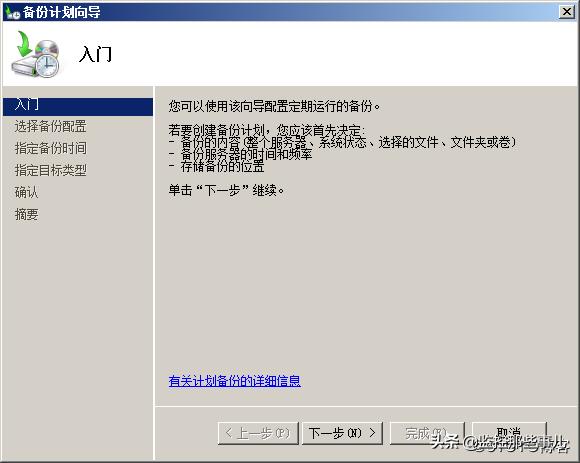
Task: Select the 选择备份配置 step
Action: (x=51, y=126)
